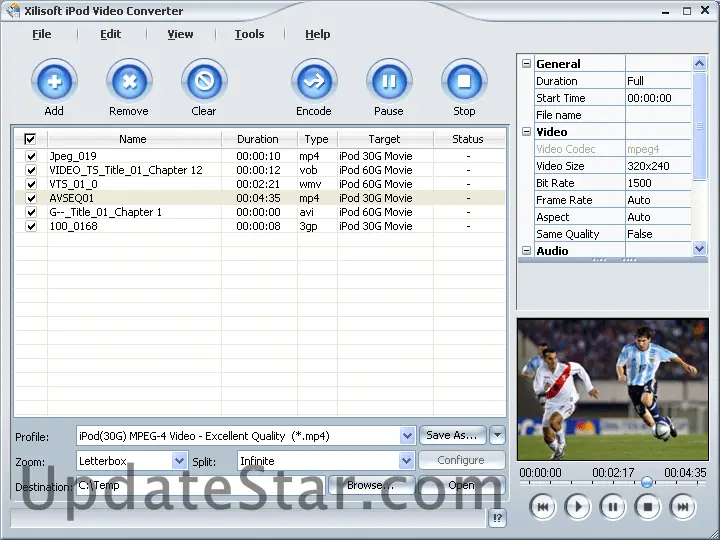Viewport: 720px width, 540px height.
Task: Click the Status column header
Action: (x=468, y=139)
